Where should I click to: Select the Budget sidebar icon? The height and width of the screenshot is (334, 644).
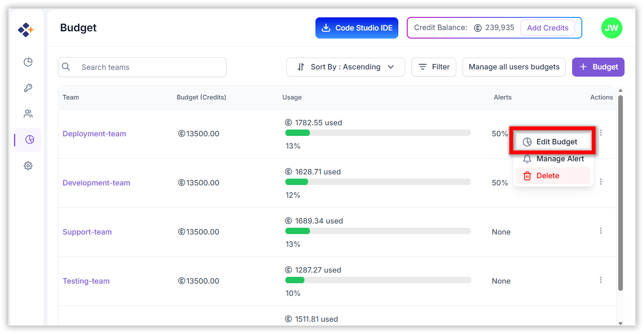pyautogui.click(x=29, y=140)
